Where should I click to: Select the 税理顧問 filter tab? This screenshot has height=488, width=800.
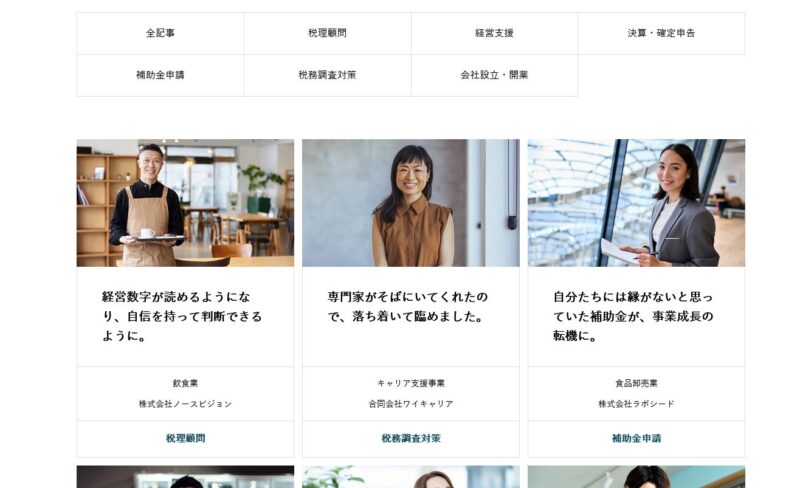pos(328,33)
